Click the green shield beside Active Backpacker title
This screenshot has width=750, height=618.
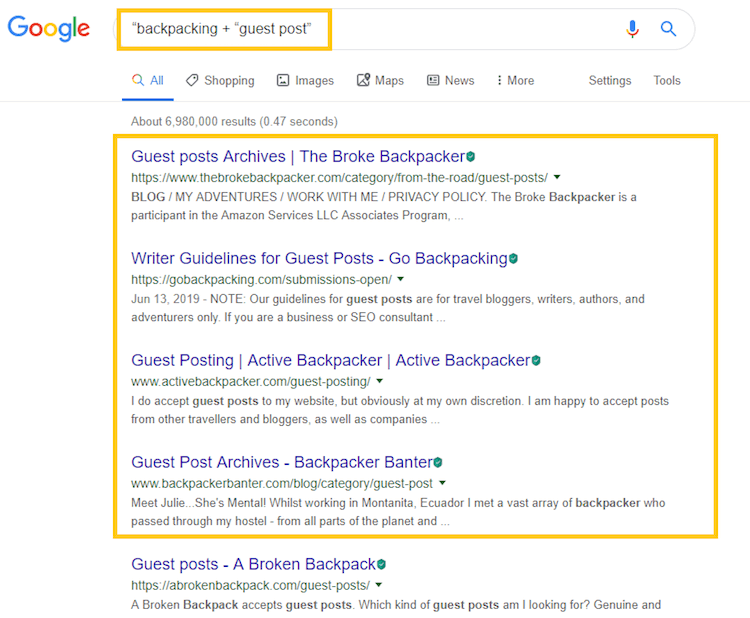536,360
